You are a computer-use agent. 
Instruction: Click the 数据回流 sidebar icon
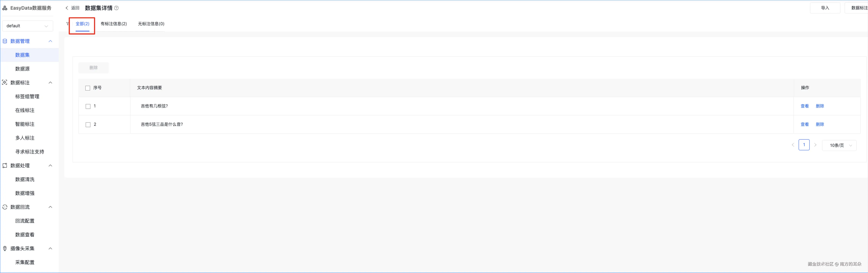5,207
